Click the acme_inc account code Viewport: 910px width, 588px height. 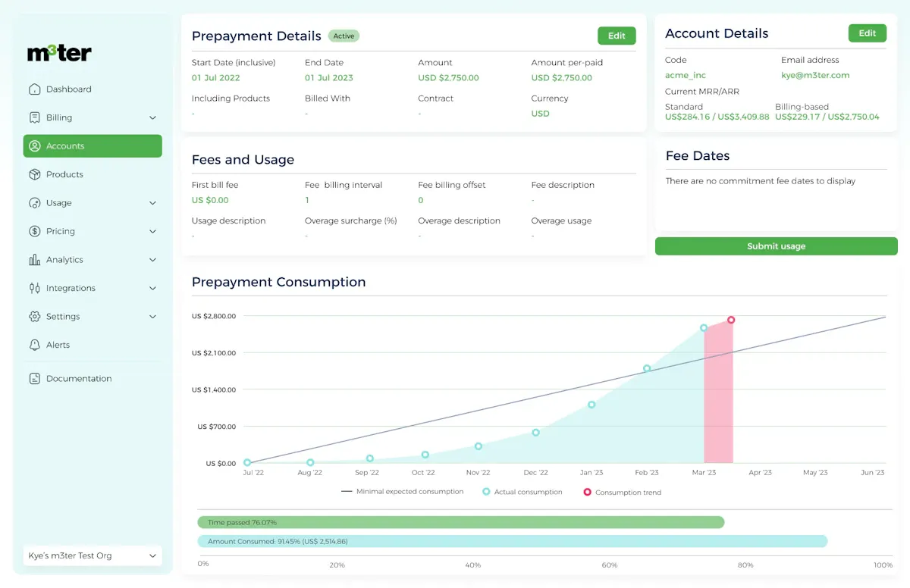tap(686, 75)
